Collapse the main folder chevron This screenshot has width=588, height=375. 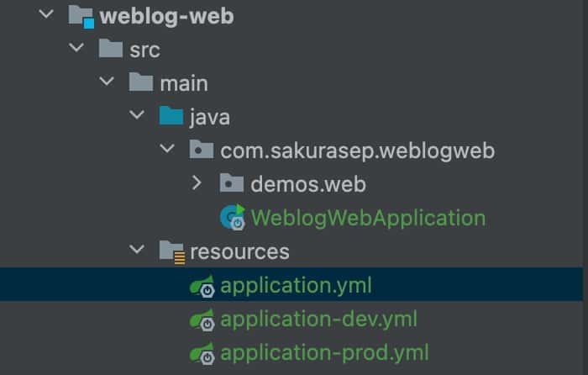(107, 82)
